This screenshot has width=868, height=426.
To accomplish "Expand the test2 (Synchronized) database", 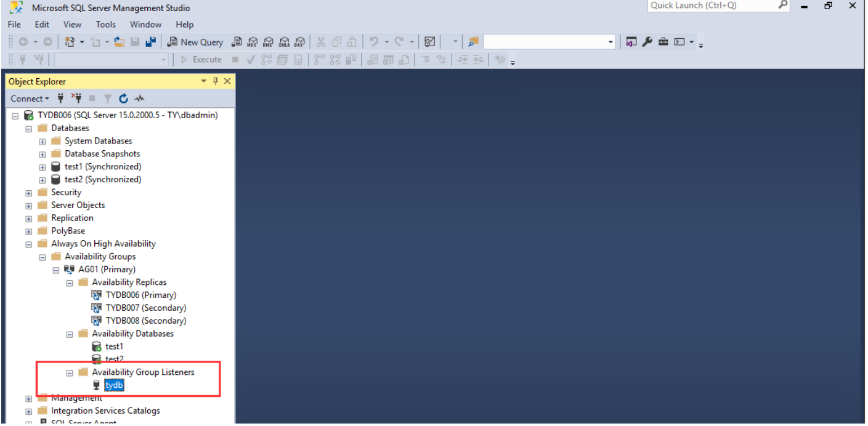I will pos(43,180).
